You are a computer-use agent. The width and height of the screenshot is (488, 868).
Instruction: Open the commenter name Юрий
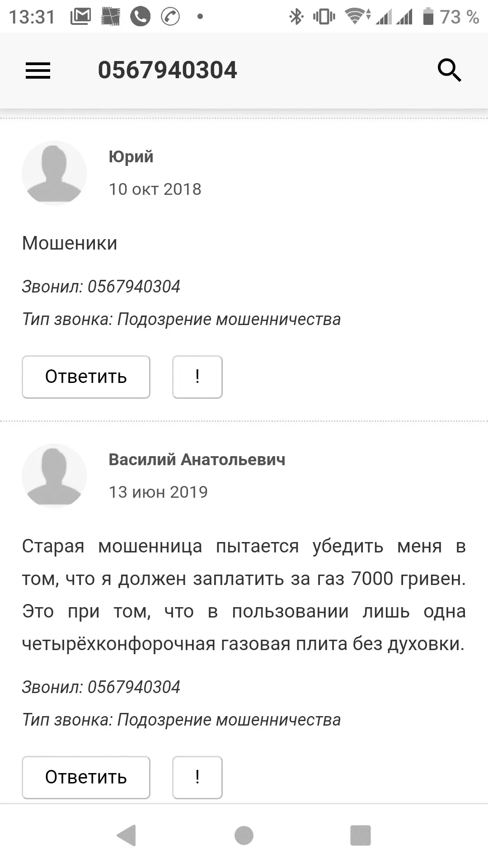[x=131, y=157]
